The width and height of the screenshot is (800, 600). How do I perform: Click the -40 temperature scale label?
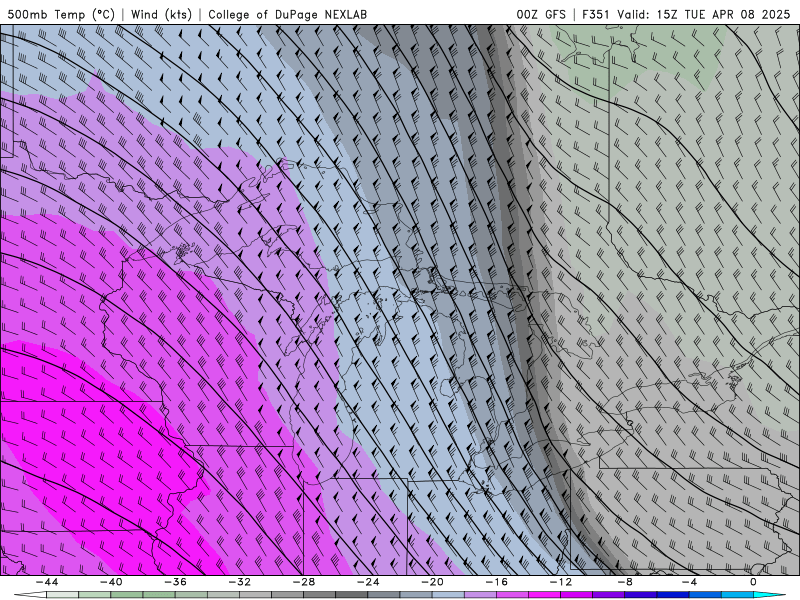click(111, 582)
